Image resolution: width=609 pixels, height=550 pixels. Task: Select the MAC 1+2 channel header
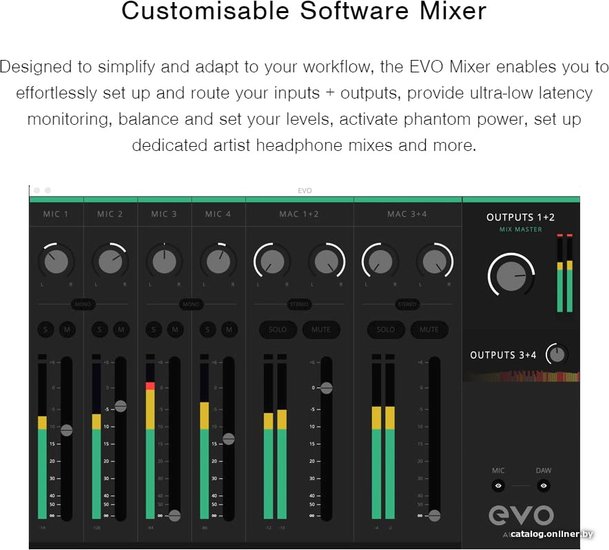point(299,214)
